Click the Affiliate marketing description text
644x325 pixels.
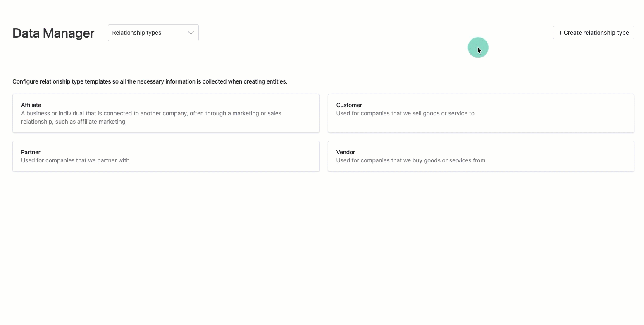151,117
